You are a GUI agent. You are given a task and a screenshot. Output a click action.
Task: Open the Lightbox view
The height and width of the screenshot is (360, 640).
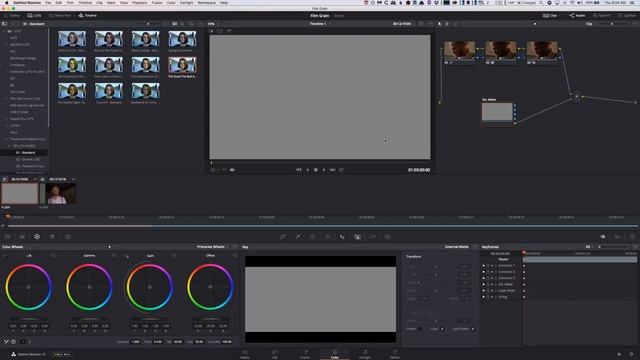(627, 16)
